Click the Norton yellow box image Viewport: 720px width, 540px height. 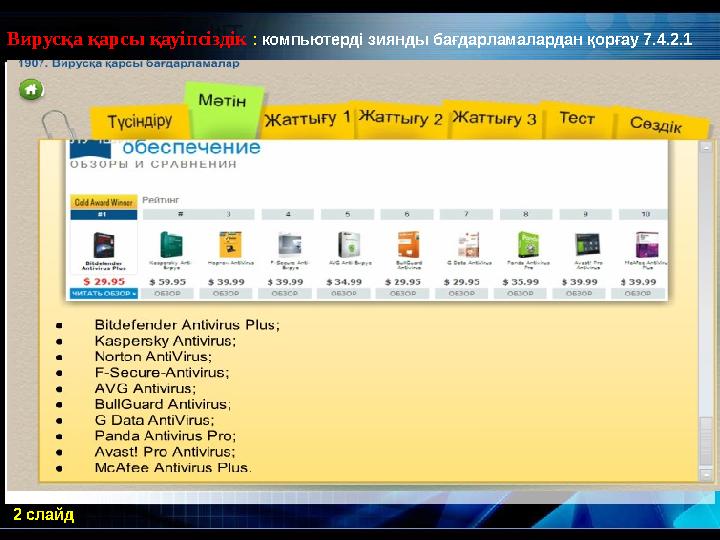pyautogui.click(x=230, y=244)
